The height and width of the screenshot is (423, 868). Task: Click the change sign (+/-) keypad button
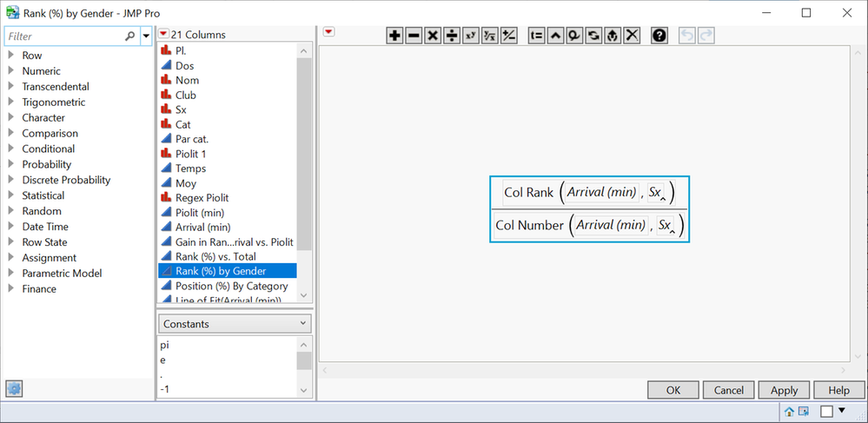pyautogui.click(x=509, y=36)
